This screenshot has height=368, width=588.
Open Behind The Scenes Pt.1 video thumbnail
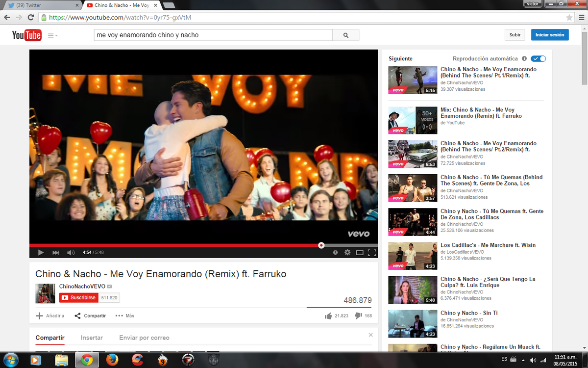(413, 80)
